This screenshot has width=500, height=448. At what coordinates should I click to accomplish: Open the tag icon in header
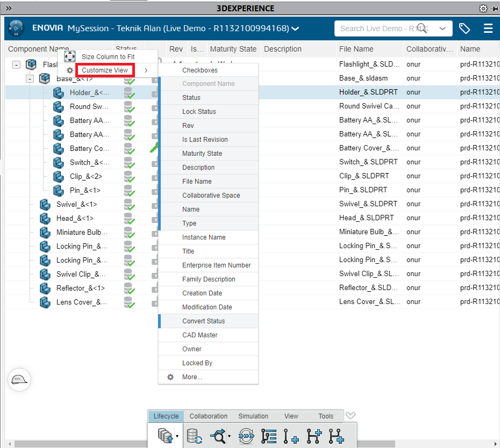point(465,28)
